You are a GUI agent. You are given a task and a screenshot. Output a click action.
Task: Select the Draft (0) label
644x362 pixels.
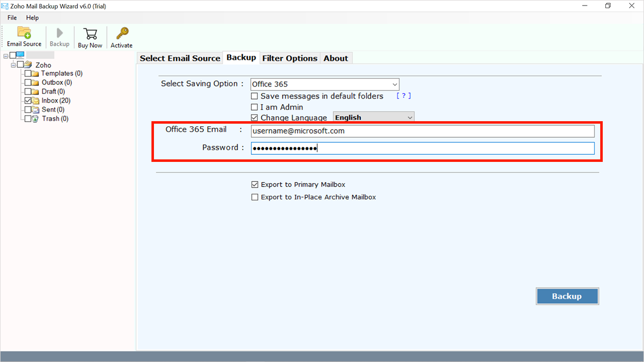(53, 92)
